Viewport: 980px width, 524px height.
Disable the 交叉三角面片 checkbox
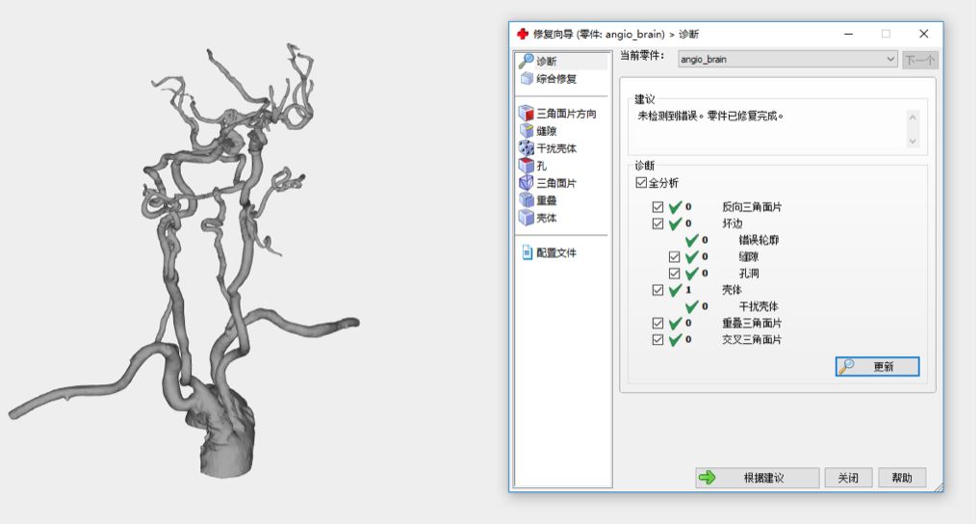pos(658,340)
